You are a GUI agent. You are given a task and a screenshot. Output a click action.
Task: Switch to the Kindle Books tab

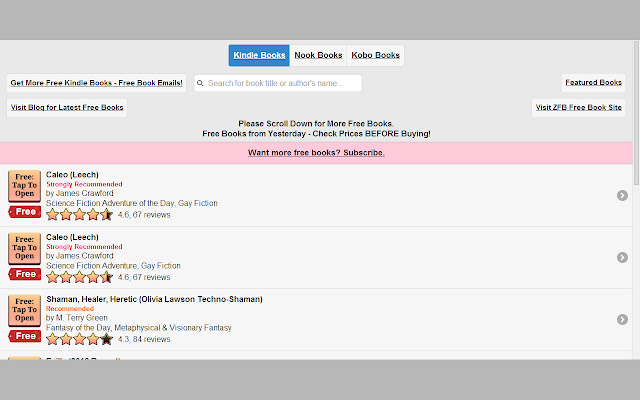(x=259, y=55)
